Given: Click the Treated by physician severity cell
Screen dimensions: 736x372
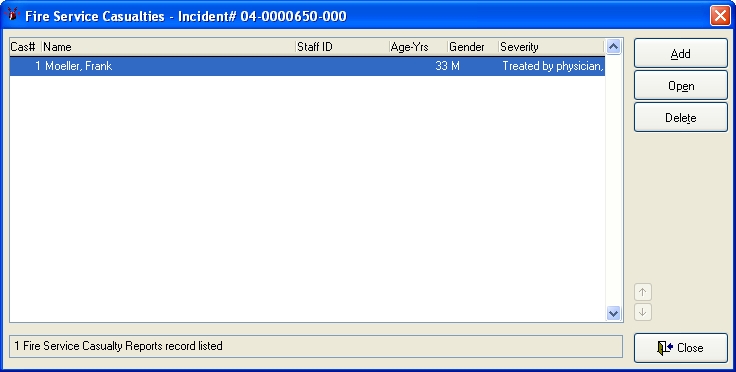Looking at the screenshot, I should [552, 66].
